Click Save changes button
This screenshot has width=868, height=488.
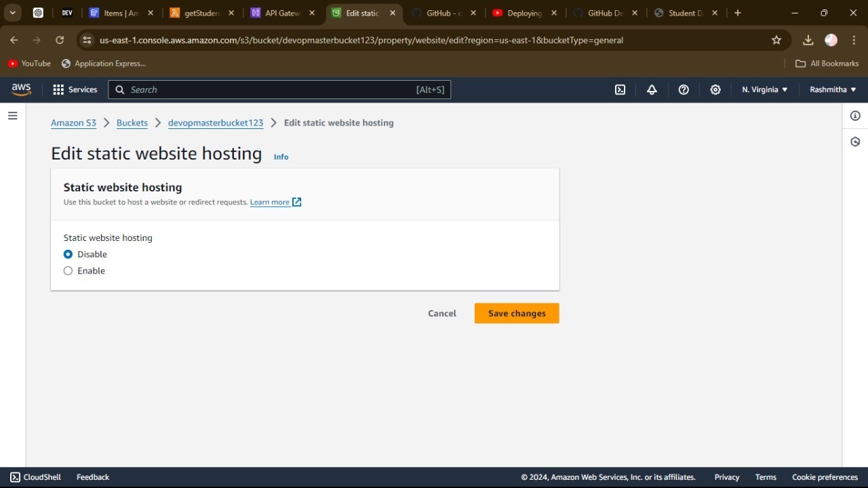pyautogui.click(x=517, y=314)
